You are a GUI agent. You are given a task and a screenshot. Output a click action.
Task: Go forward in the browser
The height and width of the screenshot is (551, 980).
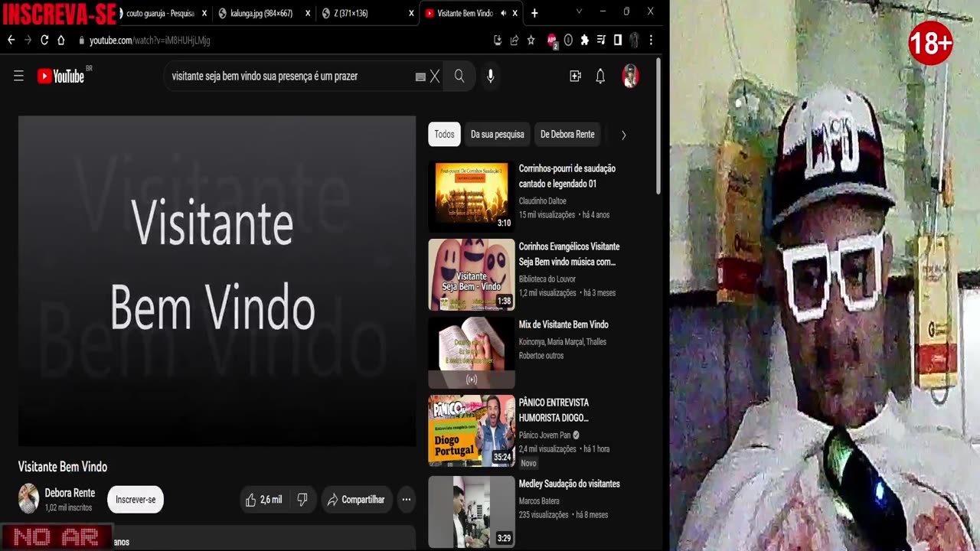click(28, 40)
